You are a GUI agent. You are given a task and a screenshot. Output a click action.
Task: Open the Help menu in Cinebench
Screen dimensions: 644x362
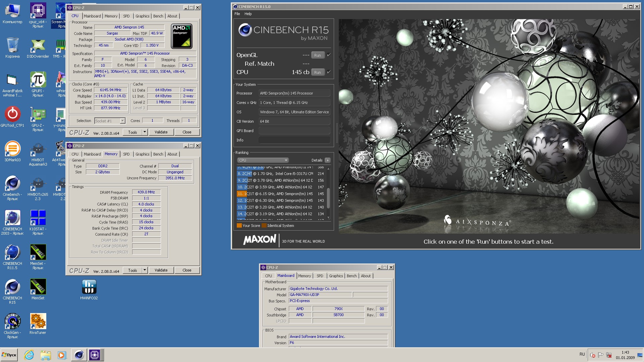(248, 14)
